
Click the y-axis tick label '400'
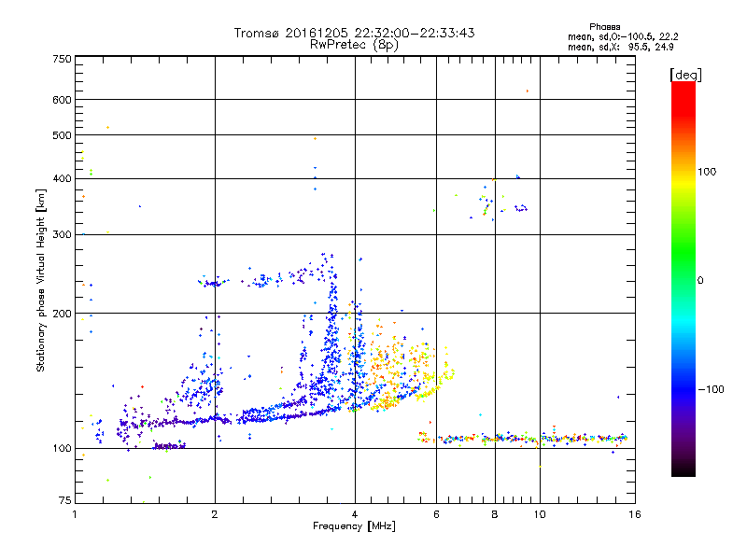tap(62, 178)
